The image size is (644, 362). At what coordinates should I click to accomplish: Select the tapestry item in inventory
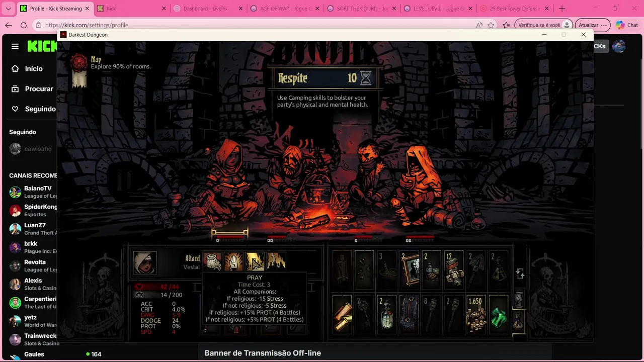[x=409, y=314]
